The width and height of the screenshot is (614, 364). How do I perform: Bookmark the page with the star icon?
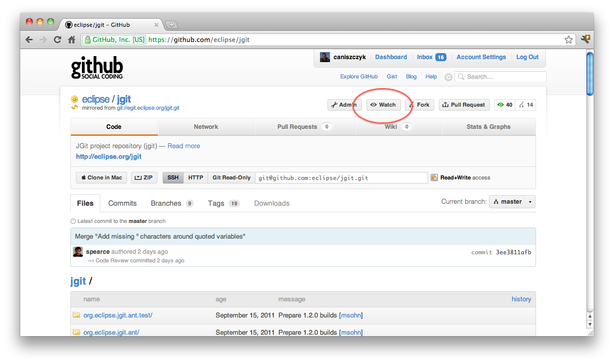568,39
